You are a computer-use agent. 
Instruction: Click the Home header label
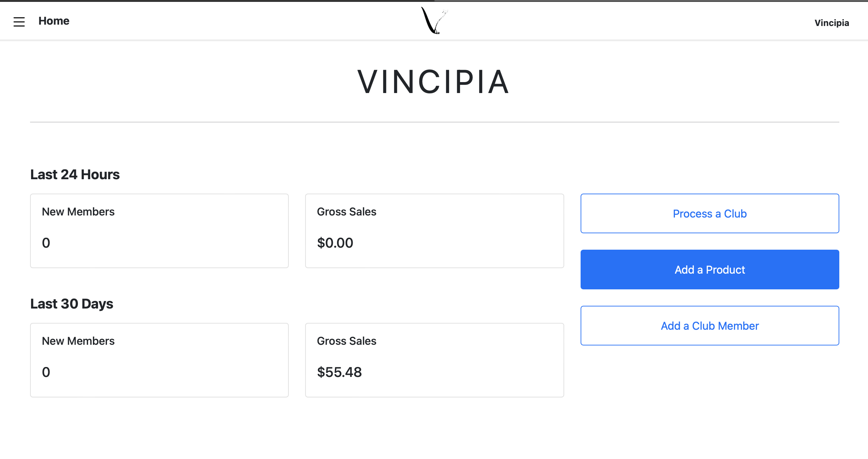54,21
